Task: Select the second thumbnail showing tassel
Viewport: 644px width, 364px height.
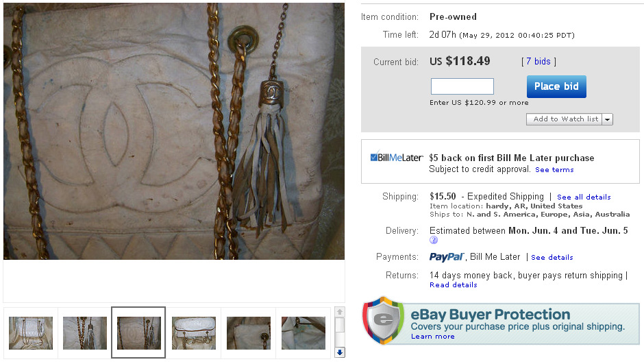Action: [85, 332]
